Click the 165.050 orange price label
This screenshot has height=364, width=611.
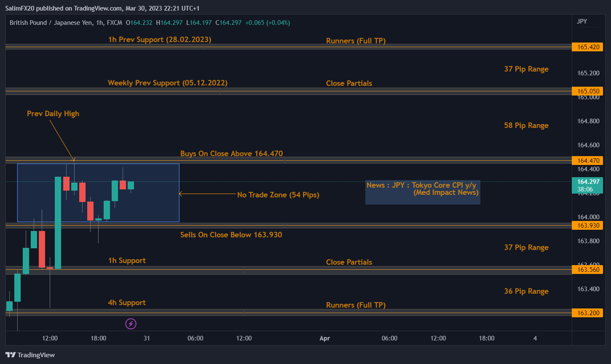coord(587,91)
